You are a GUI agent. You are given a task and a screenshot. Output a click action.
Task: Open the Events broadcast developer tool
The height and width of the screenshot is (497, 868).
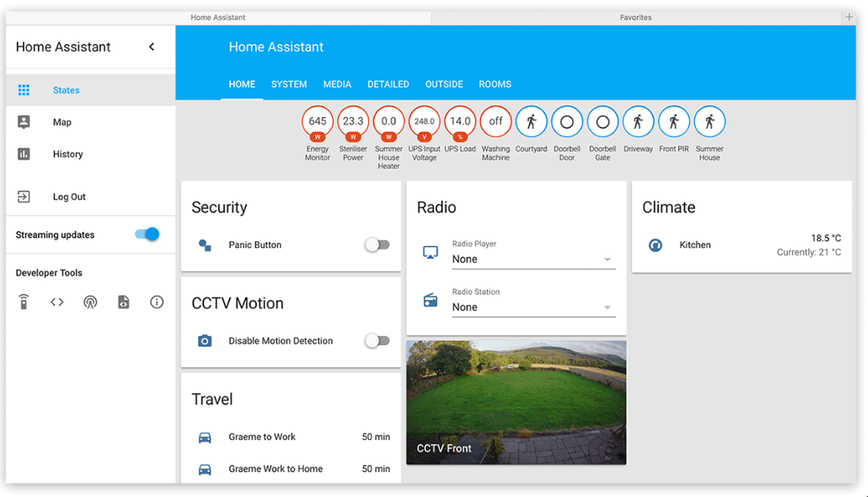[x=90, y=302]
